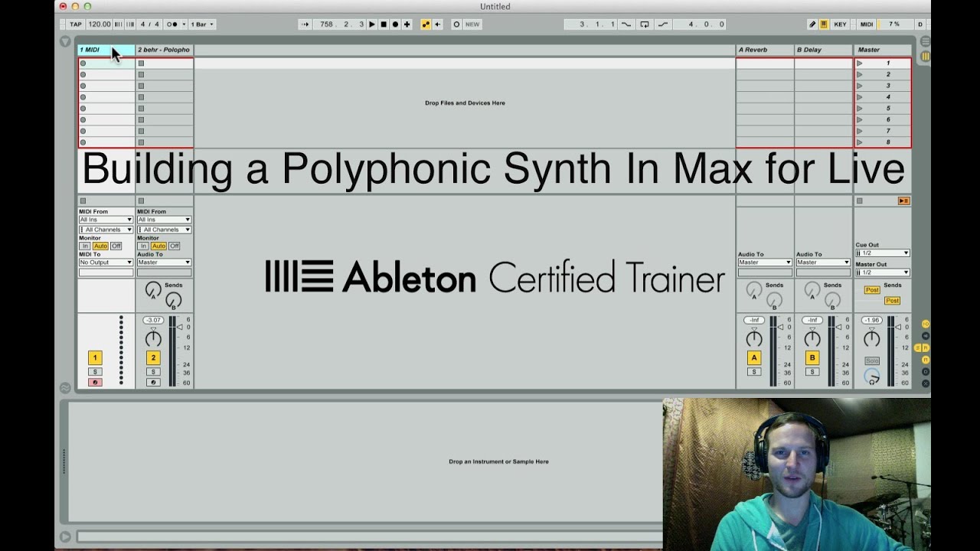Screen dimensions: 980x551
Task: Solo the B Delay return track
Action: coord(812,372)
